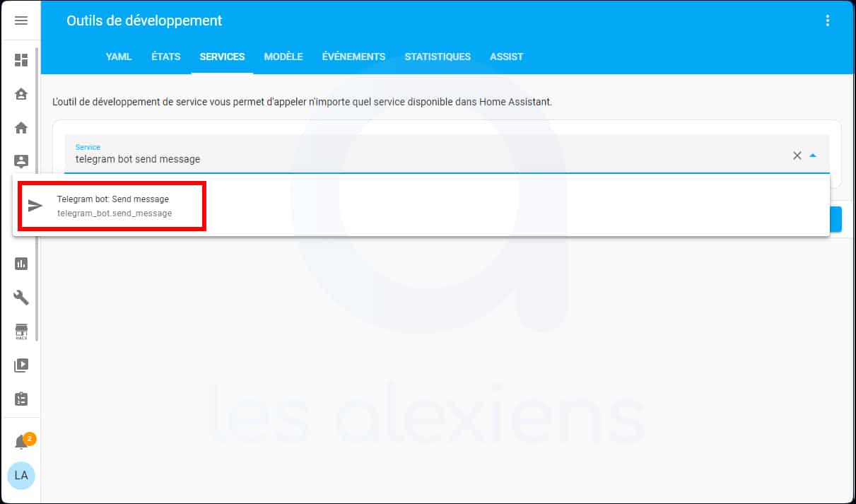Open the energy statistics chart icon
The height and width of the screenshot is (504, 856).
click(x=20, y=263)
